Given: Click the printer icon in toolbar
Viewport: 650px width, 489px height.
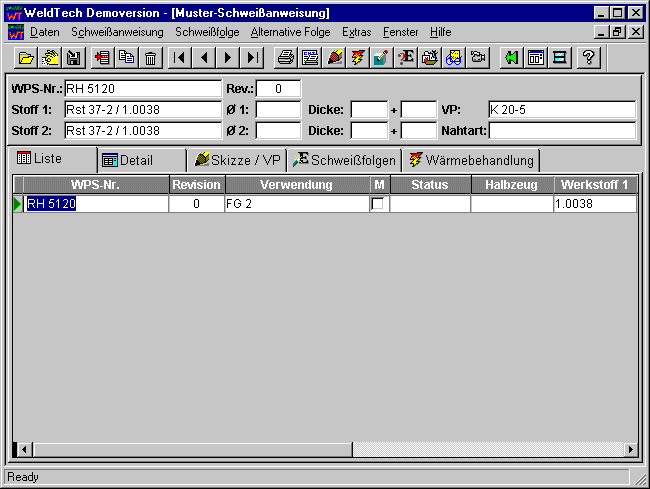Looking at the screenshot, I should click(286, 58).
